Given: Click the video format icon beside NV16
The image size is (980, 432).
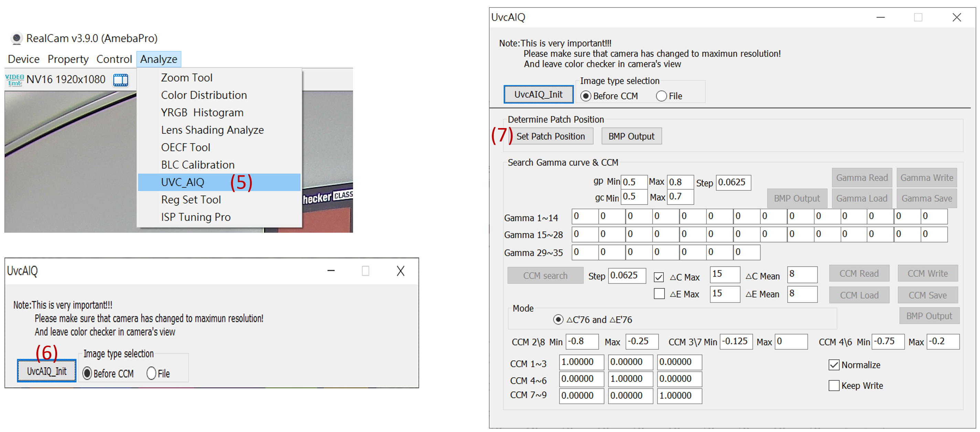Looking at the screenshot, I should [14, 80].
